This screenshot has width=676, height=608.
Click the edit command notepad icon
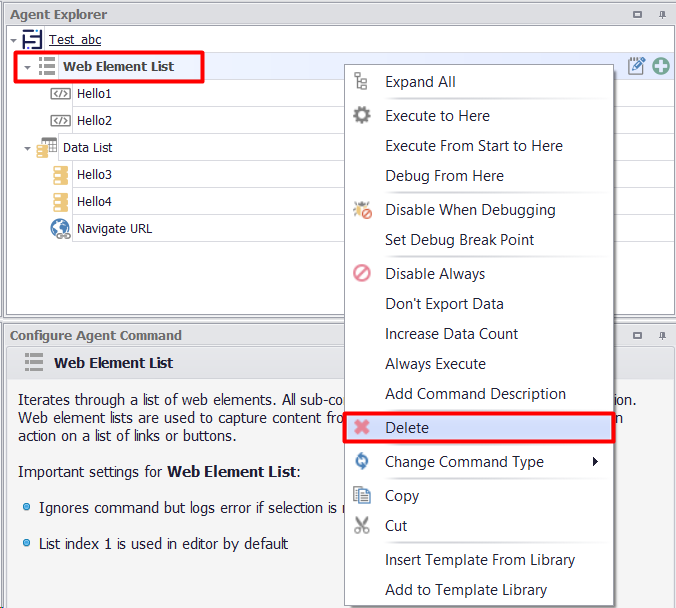(636, 67)
